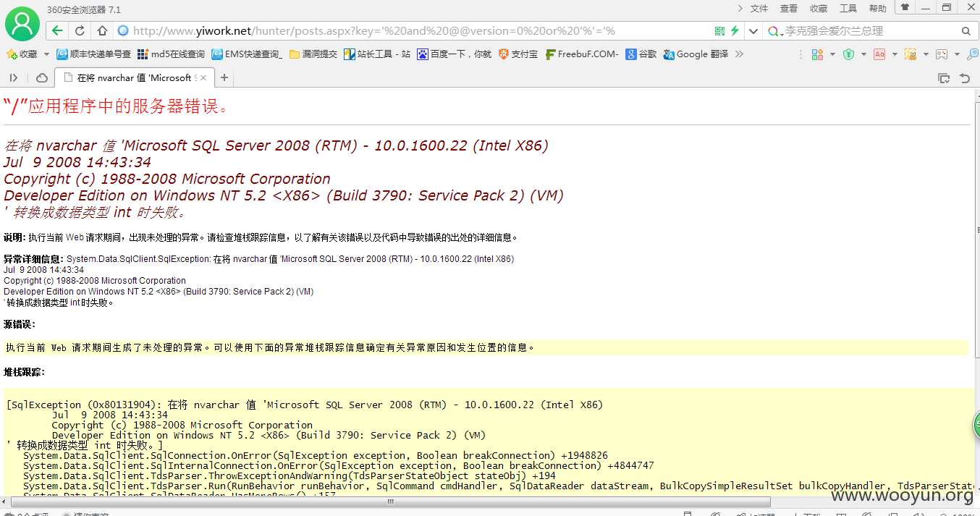Close the 在将 nvarchar tab
The height and width of the screenshot is (516, 980).
[203, 77]
